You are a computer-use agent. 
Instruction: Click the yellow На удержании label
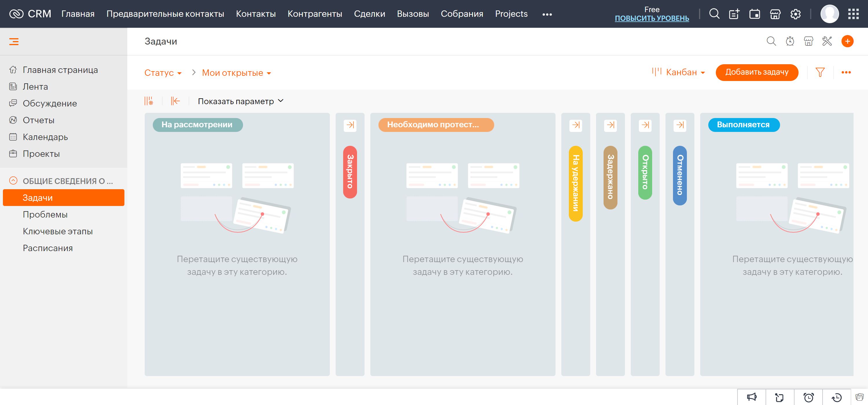(x=575, y=183)
